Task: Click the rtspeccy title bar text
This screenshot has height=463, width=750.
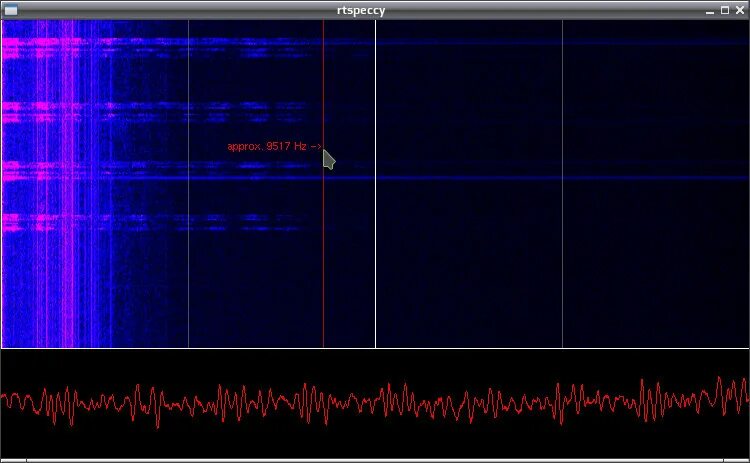Action: point(361,11)
